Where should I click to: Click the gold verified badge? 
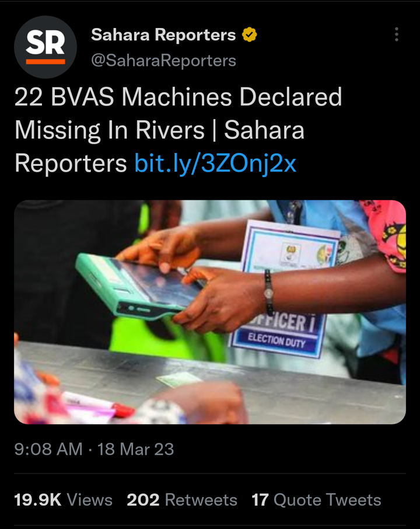(250, 34)
